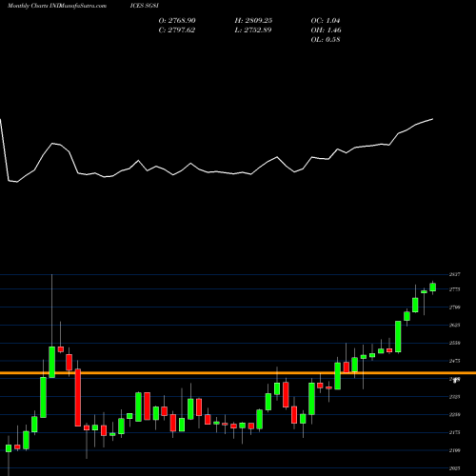476x476 pixels.
Task: Click the white line chart's final point
Action: coord(433,119)
